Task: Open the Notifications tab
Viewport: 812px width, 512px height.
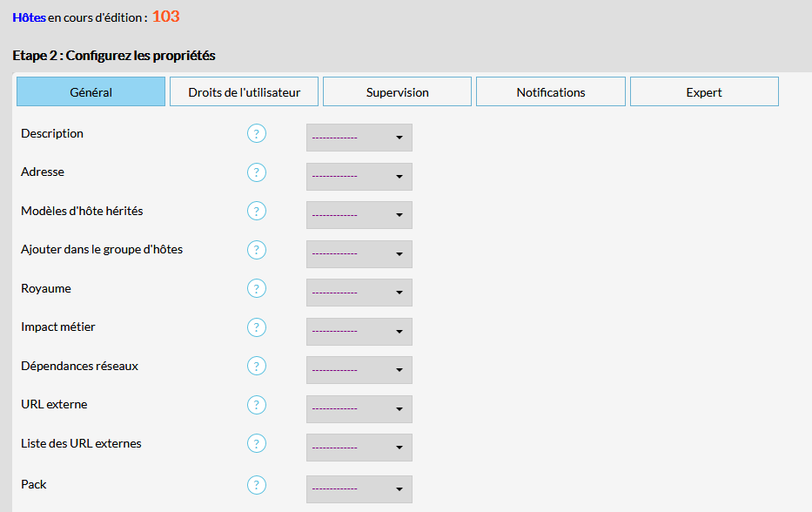Action: coord(550,92)
